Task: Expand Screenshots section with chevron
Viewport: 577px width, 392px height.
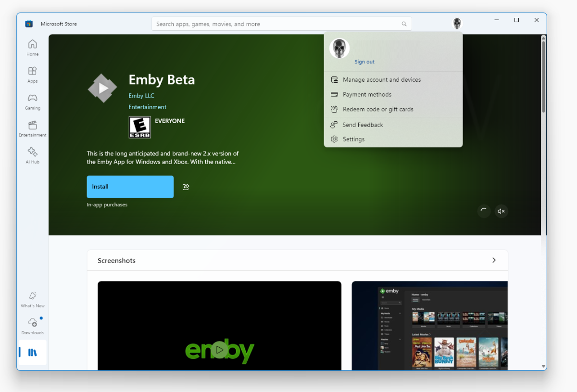Action: point(494,260)
